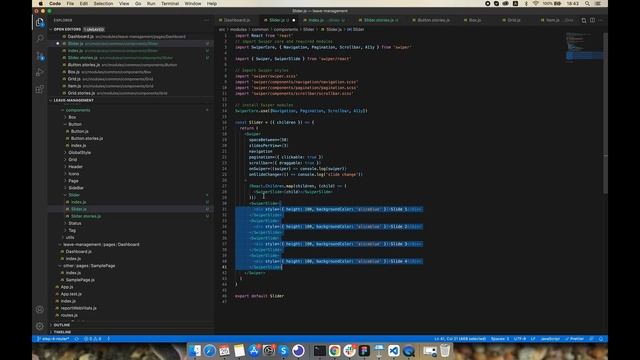This screenshot has height=360, width=640.
Task: Click the line and column indicator in status bar
Action: 460,339
